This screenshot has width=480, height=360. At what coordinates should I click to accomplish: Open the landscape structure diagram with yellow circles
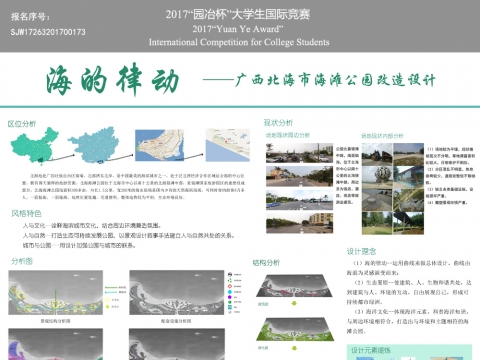[55, 293]
